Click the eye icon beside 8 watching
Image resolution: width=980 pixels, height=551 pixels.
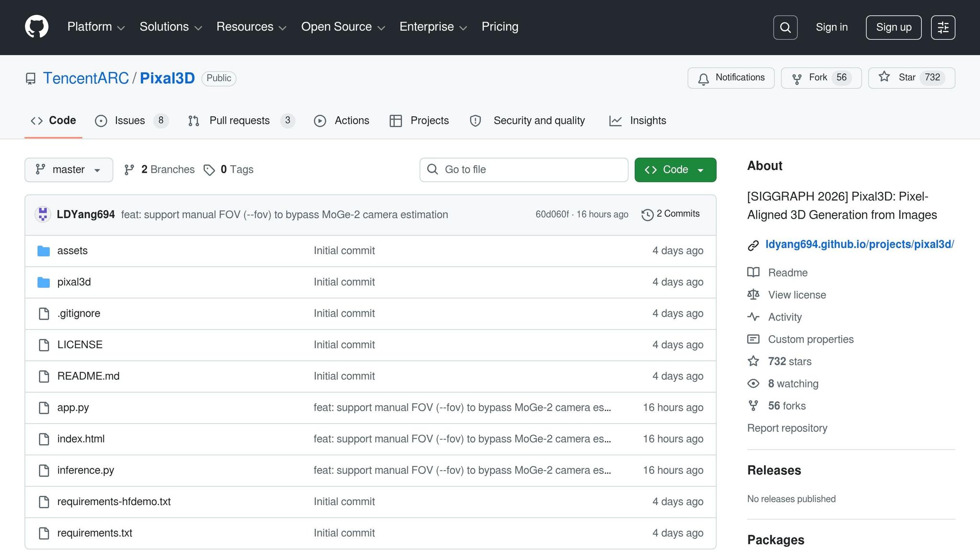tap(753, 384)
